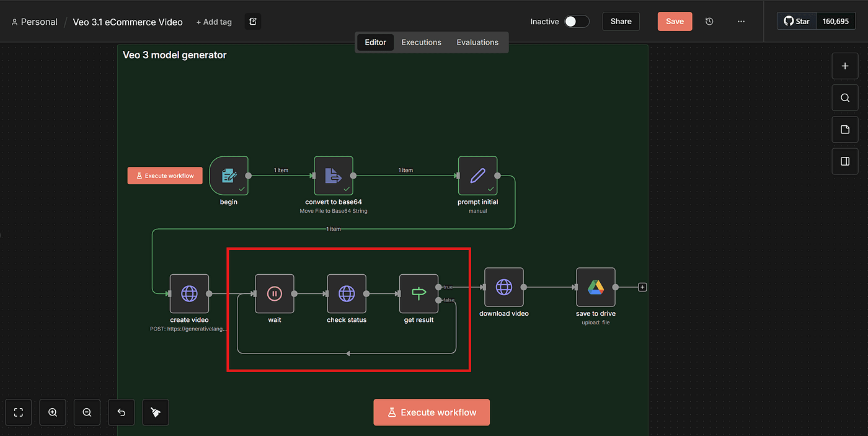Screen dimensions: 868x436
Task: Click Add tag next to workflow name
Action: coord(214,22)
